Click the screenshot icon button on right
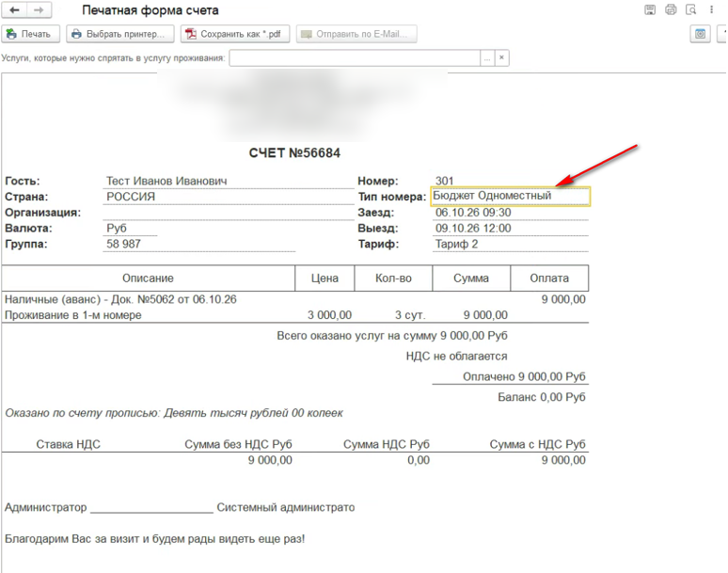Image resolution: width=728 pixels, height=573 pixels. tap(700, 34)
